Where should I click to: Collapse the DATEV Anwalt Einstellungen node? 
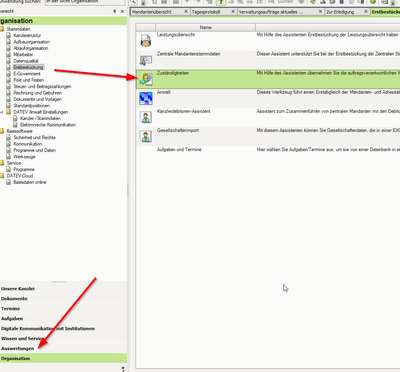[x=2, y=112]
